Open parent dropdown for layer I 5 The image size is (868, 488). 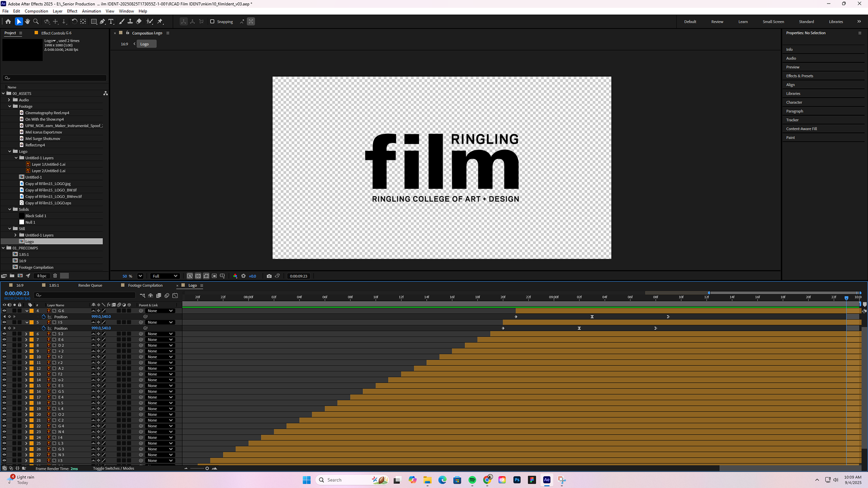(160, 323)
